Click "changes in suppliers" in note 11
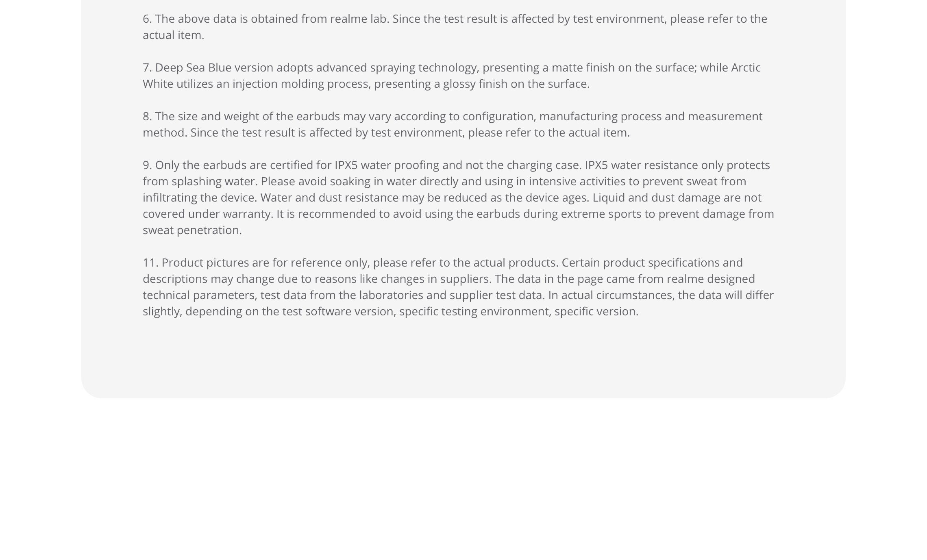Screen dimensions: 927x560 (436, 279)
